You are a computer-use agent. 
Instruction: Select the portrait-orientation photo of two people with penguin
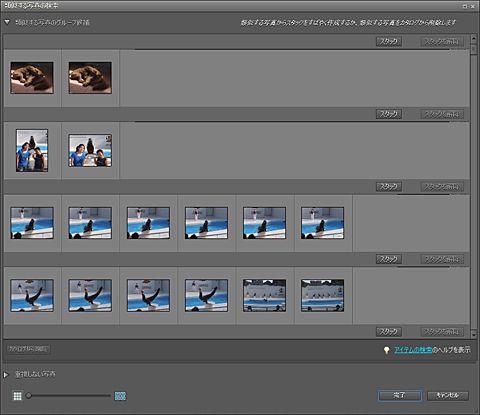(32, 150)
